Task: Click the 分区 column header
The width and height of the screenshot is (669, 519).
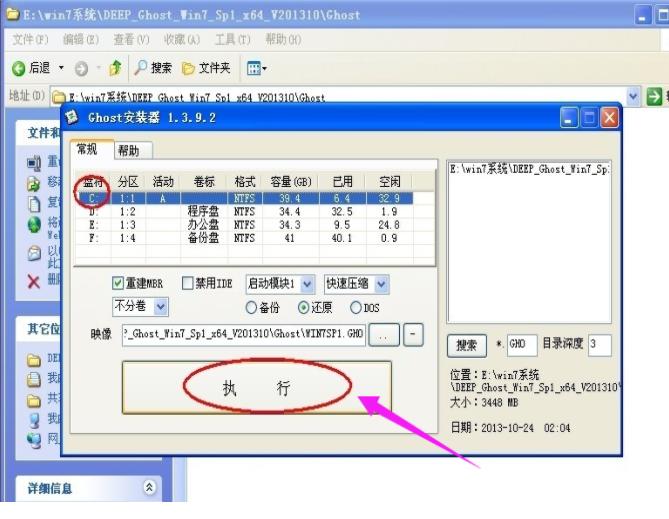Action: [128, 182]
